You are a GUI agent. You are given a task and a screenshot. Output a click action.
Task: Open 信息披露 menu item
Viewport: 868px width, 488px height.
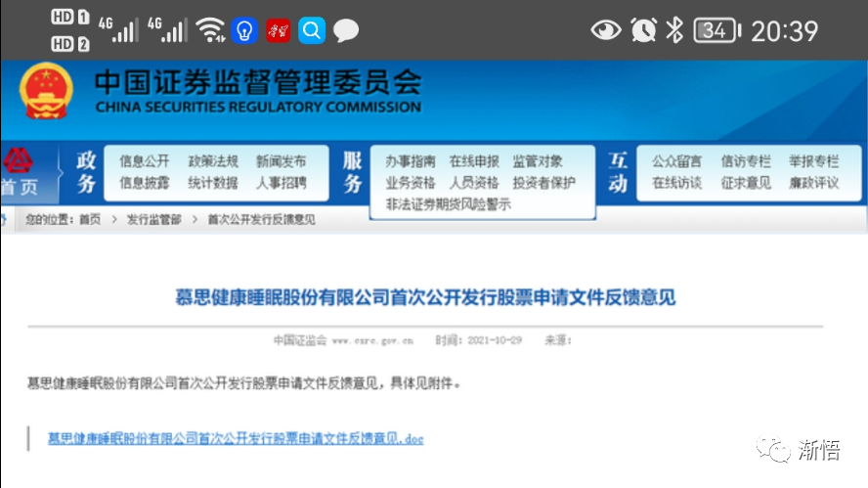144,183
